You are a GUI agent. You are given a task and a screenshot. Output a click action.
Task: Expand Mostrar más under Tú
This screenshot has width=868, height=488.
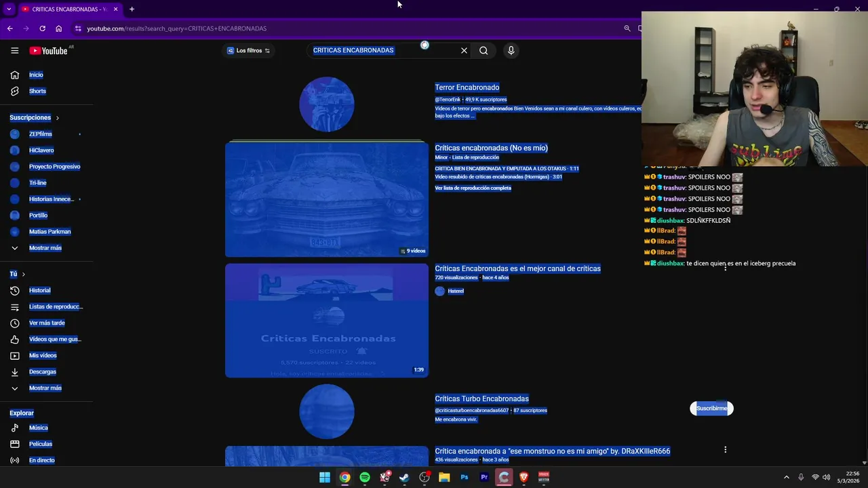click(x=45, y=388)
